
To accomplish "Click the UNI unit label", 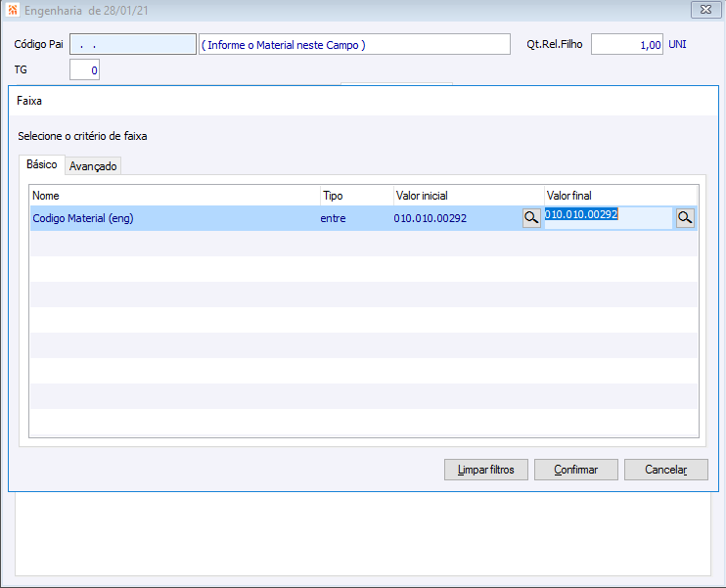I will click(x=677, y=44).
